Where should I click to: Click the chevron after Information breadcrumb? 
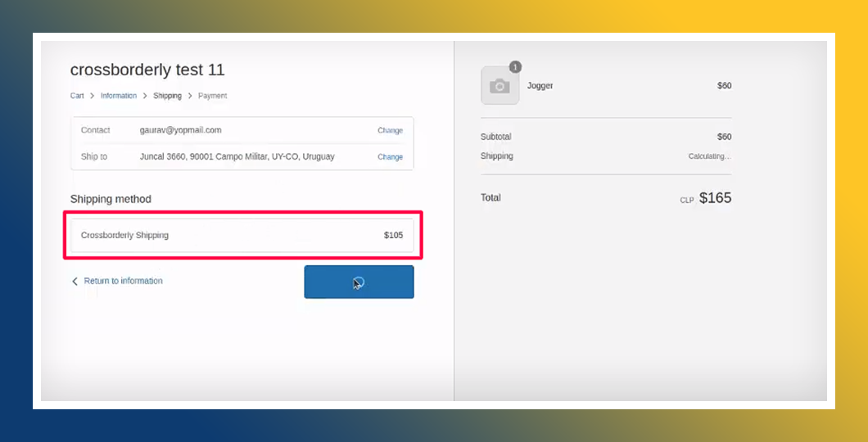(145, 96)
